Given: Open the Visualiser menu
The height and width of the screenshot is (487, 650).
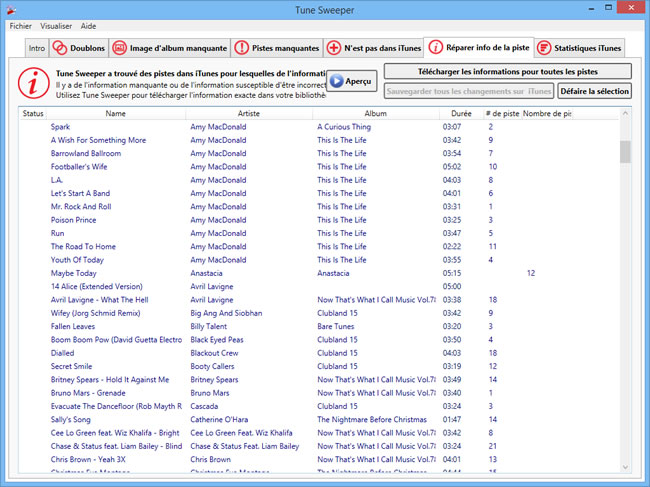Looking at the screenshot, I should [x=56, y=26].
